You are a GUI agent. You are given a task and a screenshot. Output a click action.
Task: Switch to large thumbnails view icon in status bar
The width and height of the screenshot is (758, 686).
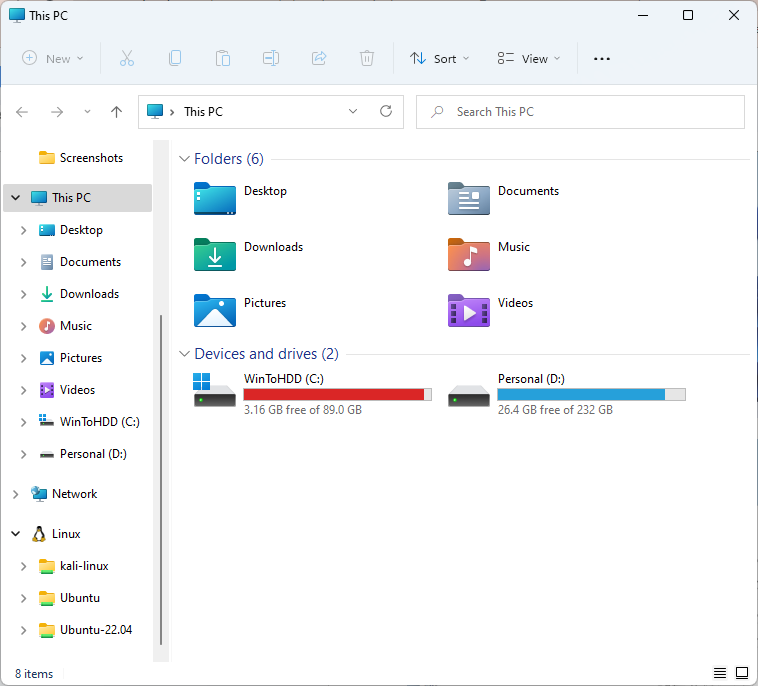click(x=742, y=672)
